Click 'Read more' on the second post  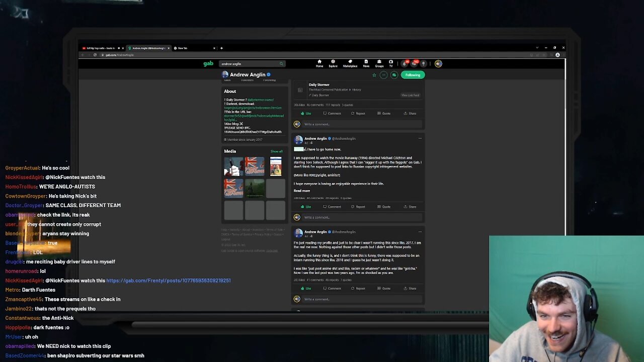[302, 191]
